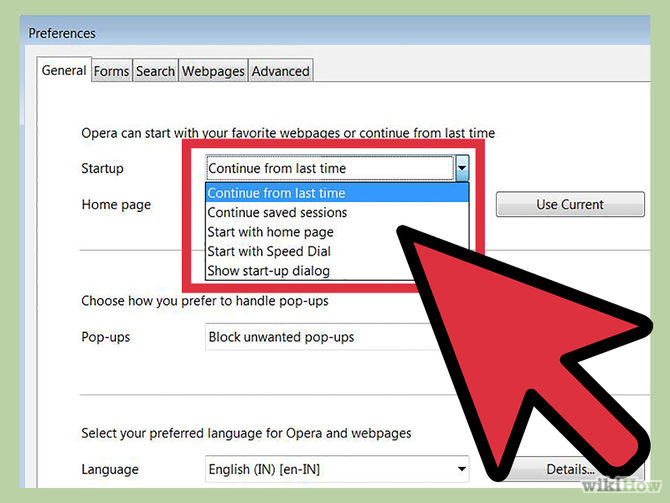The height and width of the screenshot is (503, 670).
Task: Click the Startup combo box selected value
Action: 328,169
